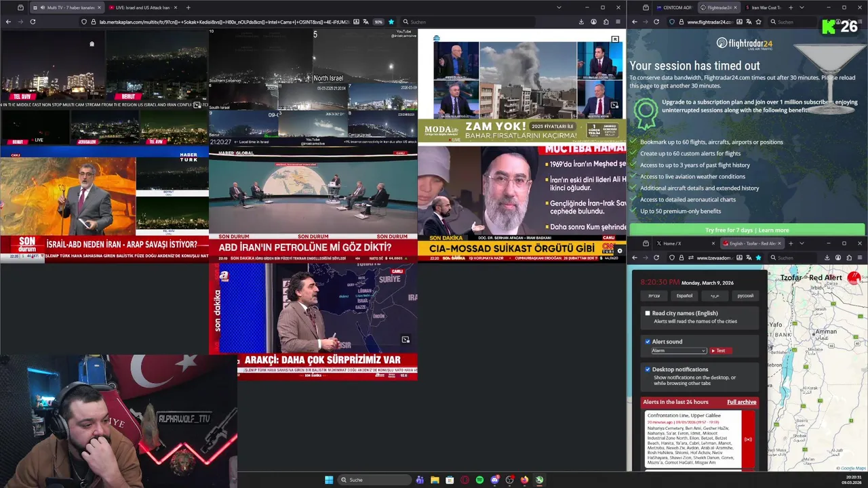Select Tel Aviv Beirut night cams tile
868x488 pixels.
(104, 87)
